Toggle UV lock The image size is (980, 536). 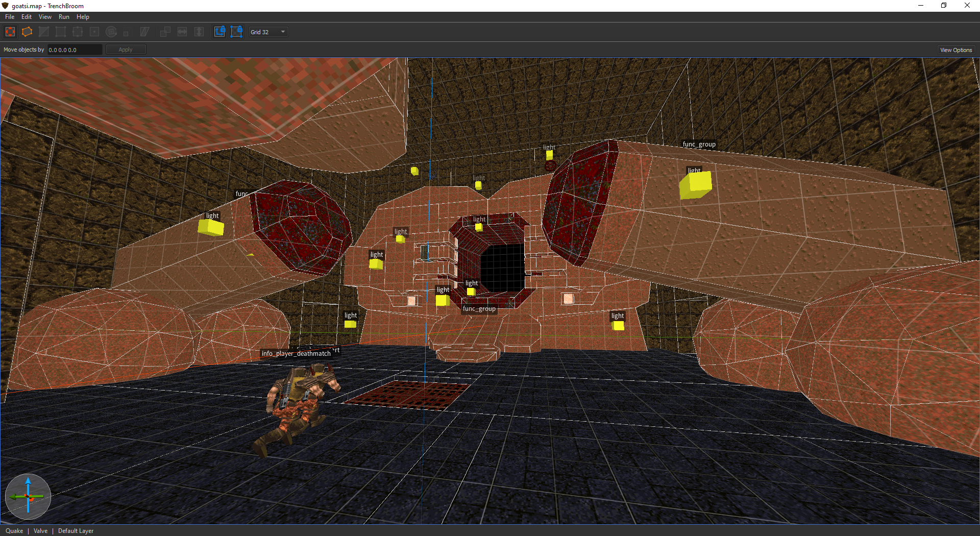coord(236,32)
